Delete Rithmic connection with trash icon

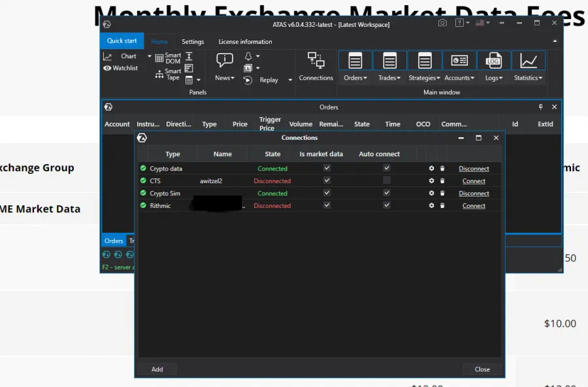pyautogui.click(x=442, y=206)
